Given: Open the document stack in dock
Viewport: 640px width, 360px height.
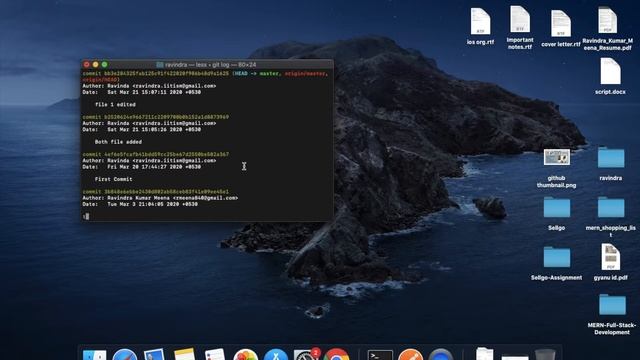Looking at the screenshot, I should click(x=484, y=354).
